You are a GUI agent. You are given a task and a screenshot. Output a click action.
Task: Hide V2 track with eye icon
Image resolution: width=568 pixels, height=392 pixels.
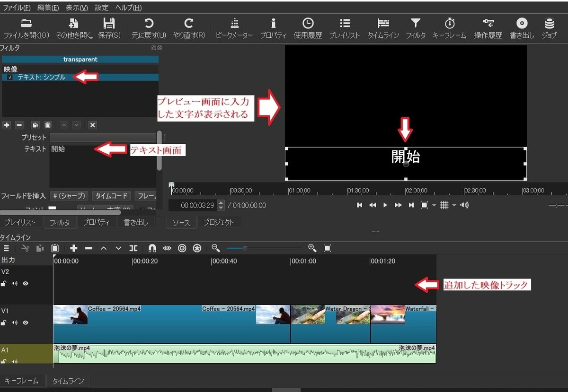point(26,283)
